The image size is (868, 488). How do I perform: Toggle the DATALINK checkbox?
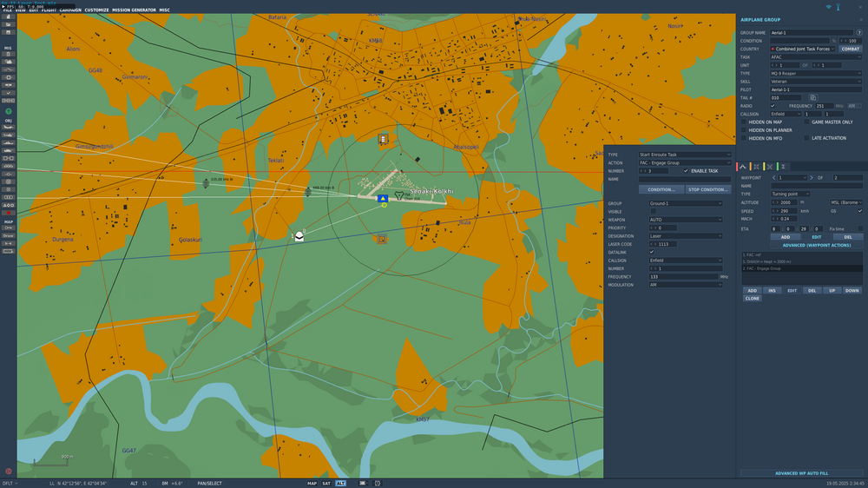coord(652,252)
